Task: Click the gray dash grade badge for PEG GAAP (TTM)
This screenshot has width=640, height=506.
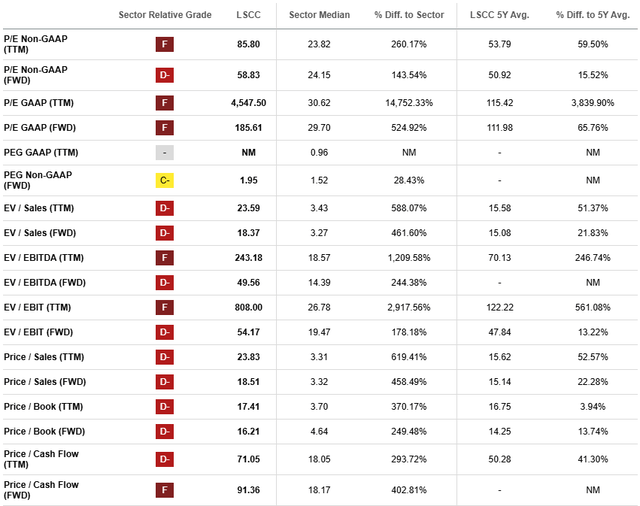Action: point(164,153)
